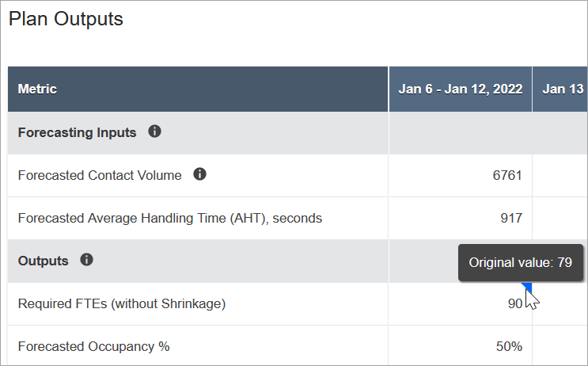This screenshot has width=588, height=366.
Task: Select the Metric column header
Action: [x=38, y=90]
